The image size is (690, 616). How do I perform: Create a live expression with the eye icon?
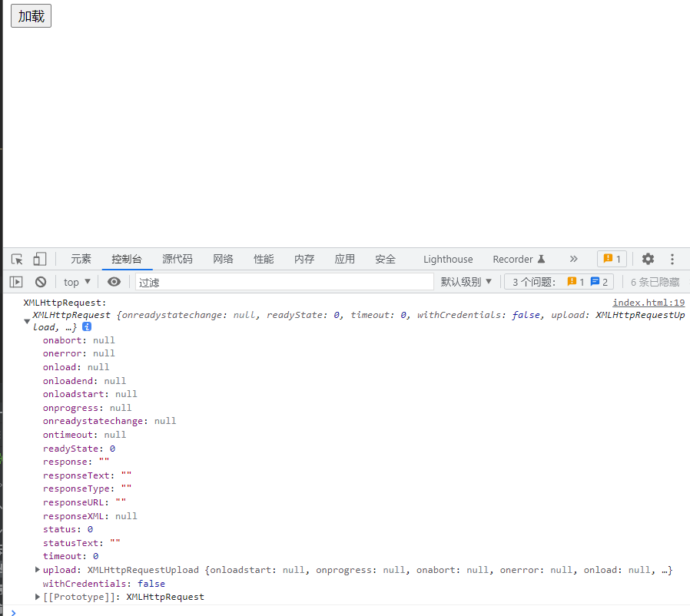pyautogui.click(x=114, y=282)
